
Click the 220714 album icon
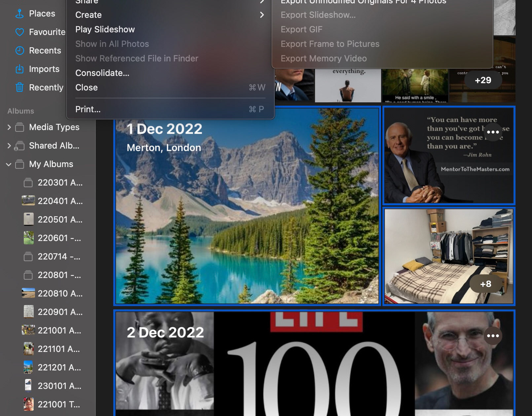click(28, 257)
